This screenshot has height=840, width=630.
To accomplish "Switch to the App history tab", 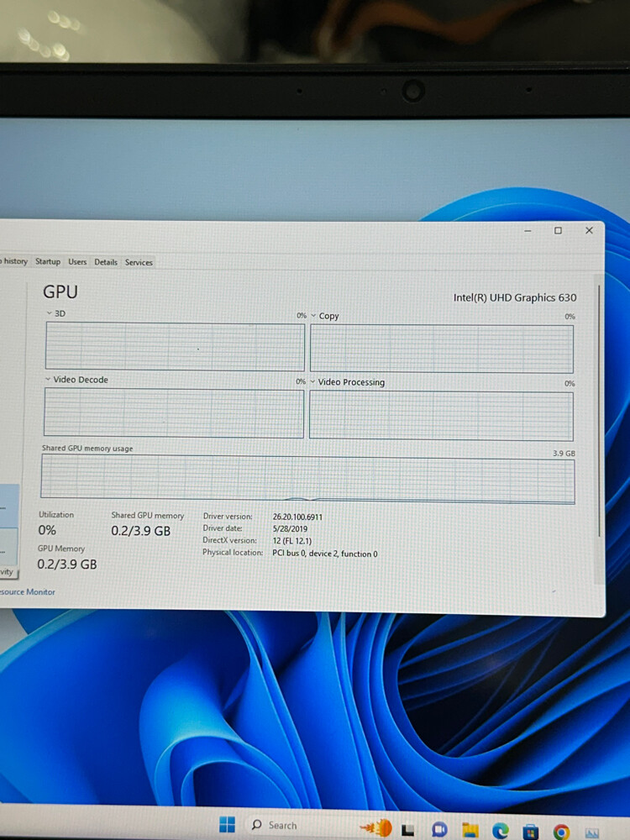I will [14, 261].
